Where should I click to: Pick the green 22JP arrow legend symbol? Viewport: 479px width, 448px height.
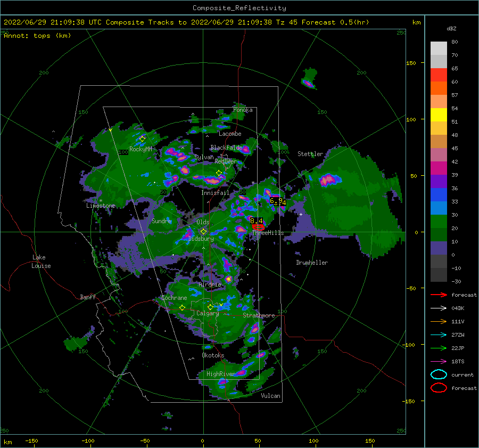(439, 348)
